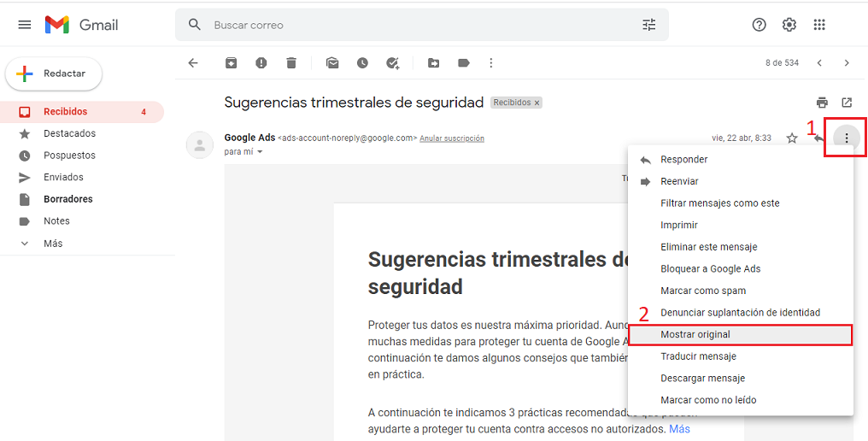Select Responder from the menu
Screen dimensions: 868x441
coord(741,160)
